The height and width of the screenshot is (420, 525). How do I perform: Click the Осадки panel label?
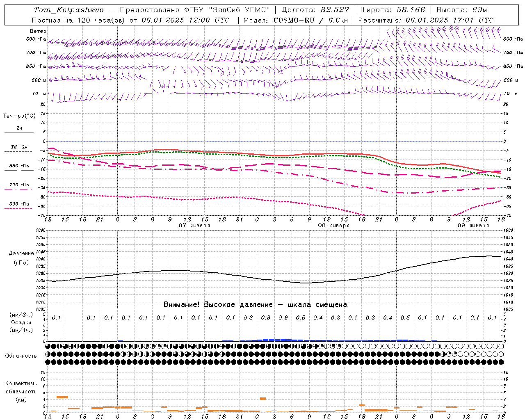coord(21,322)
